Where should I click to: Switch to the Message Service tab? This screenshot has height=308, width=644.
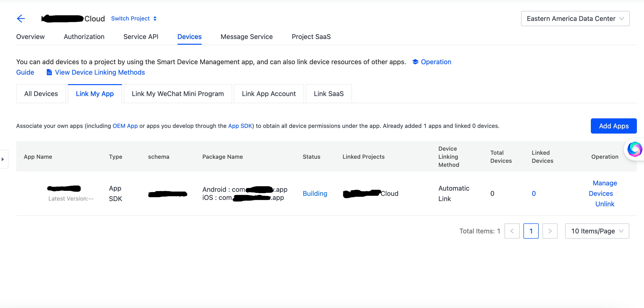(x=247, y=37)
